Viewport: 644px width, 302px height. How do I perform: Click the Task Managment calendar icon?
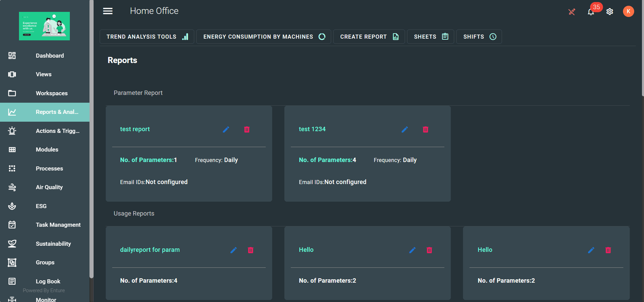coord(12,225)
